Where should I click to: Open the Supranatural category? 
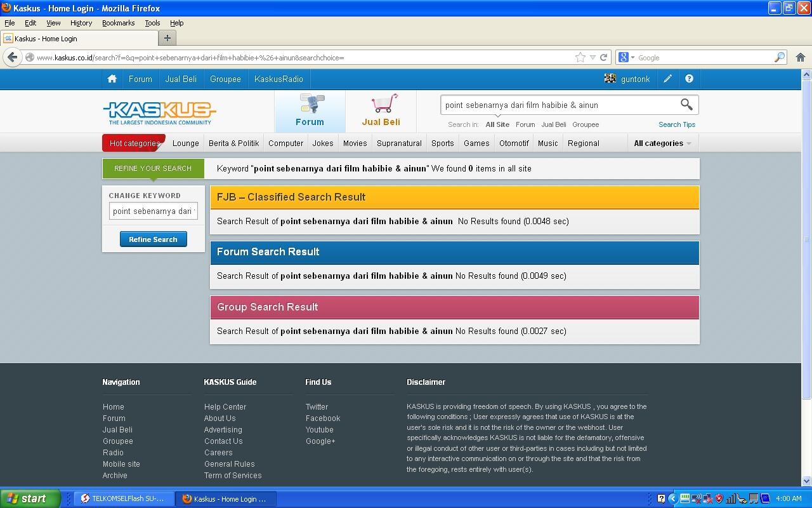pos(399,143)
